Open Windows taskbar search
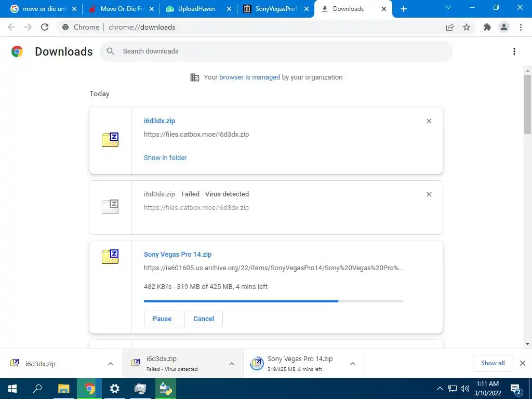The image size is (532, 399). [37, 389]
